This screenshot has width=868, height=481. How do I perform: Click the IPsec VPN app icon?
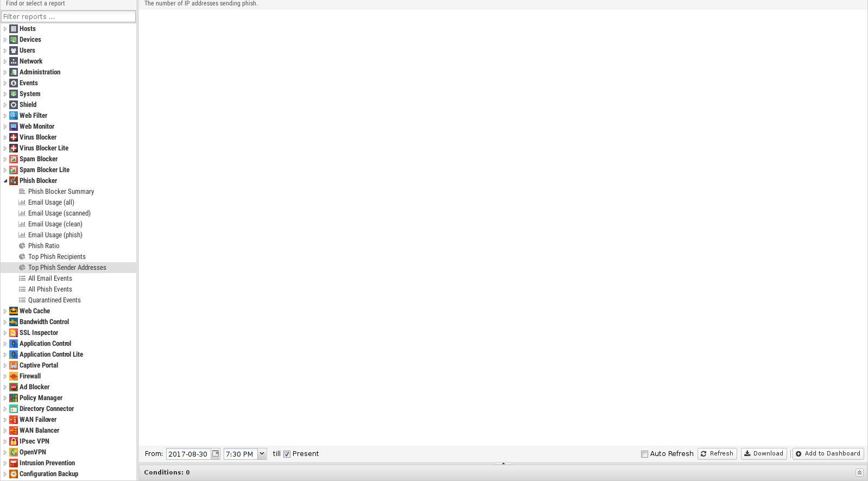[14, 441]
